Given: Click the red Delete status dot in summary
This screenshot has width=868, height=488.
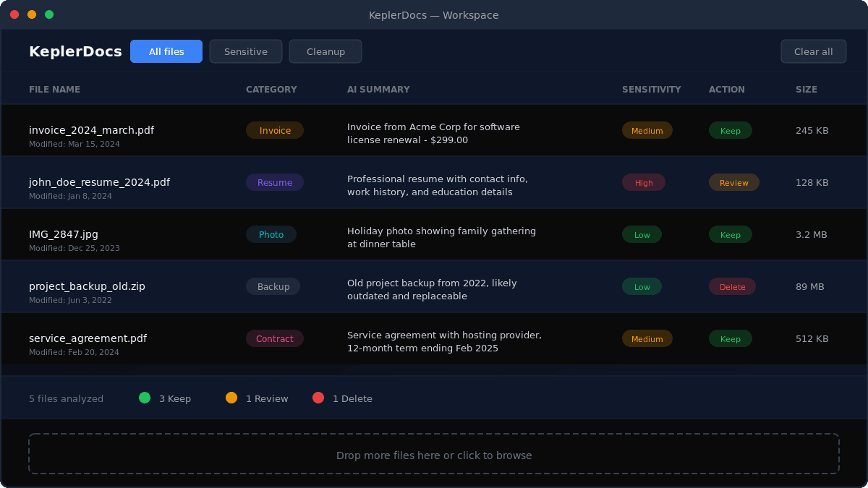Looking at the screenshot, I should click(318, 398).
